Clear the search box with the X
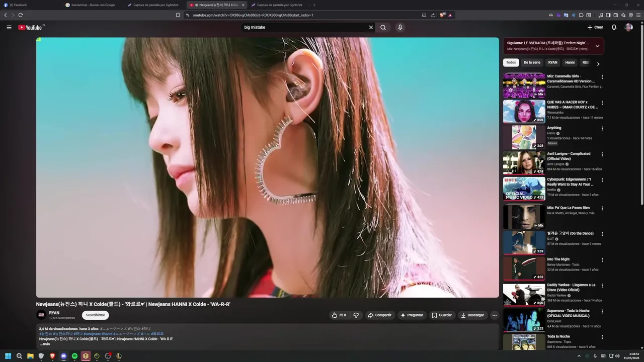 point(371,27)
